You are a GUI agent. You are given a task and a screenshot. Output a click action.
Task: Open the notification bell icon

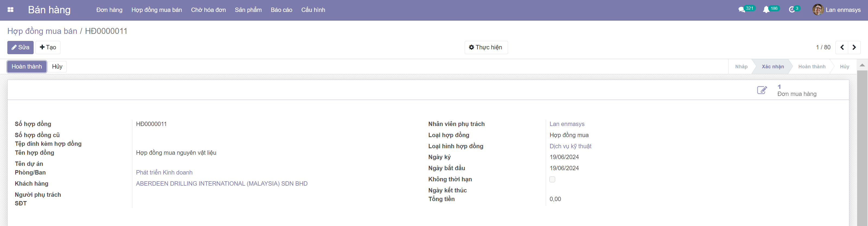click(766, 10)
